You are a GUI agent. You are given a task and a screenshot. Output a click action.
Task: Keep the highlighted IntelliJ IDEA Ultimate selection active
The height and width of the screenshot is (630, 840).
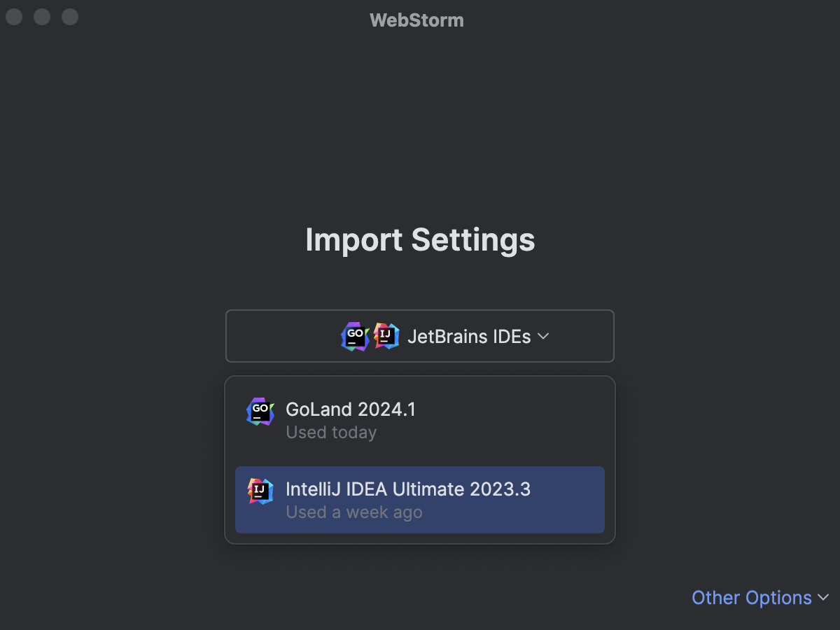pyautogui.click(x=420, y=500)
